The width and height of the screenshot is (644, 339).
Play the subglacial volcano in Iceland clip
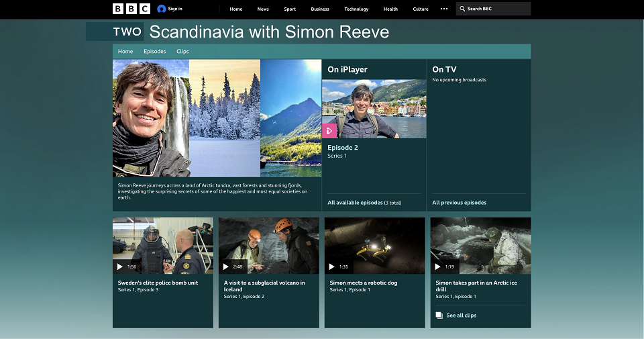click(x=226, y=267)
